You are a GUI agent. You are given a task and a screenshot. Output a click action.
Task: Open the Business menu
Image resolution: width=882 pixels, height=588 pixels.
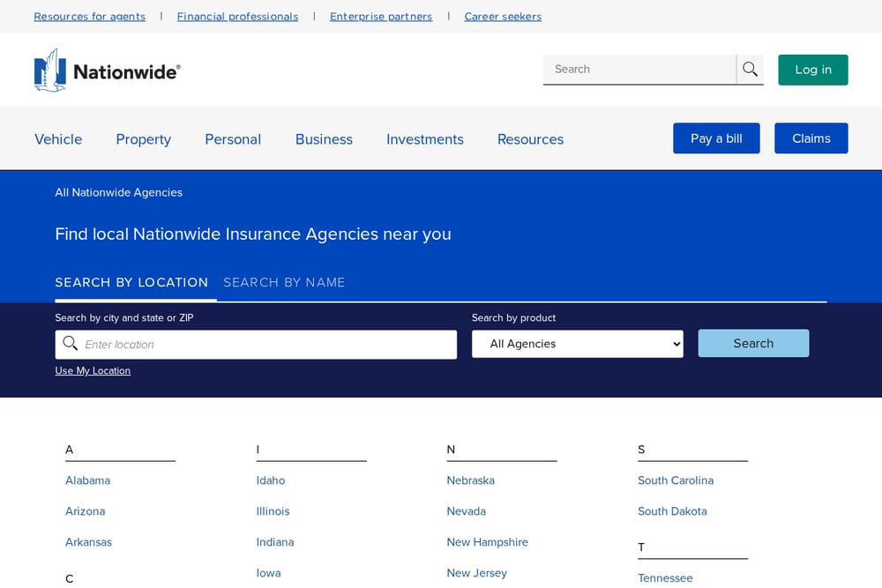click(x=324, y=139)
